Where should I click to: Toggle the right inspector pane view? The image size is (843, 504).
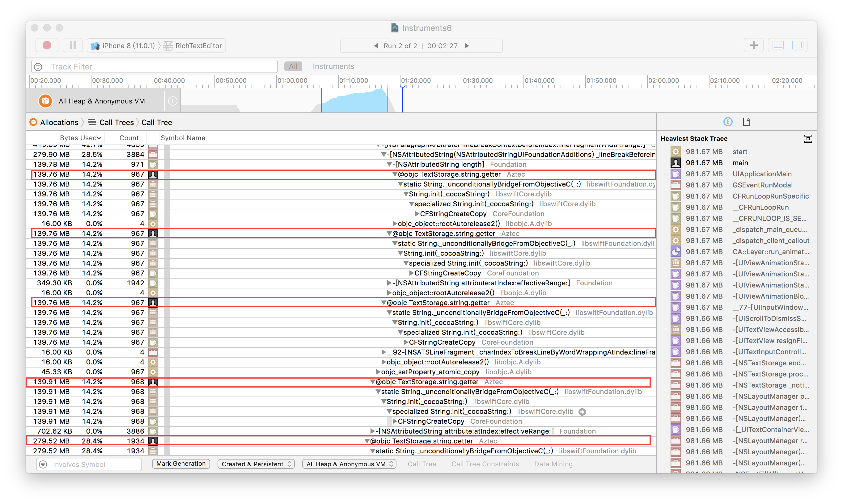[x=797, y=45]
